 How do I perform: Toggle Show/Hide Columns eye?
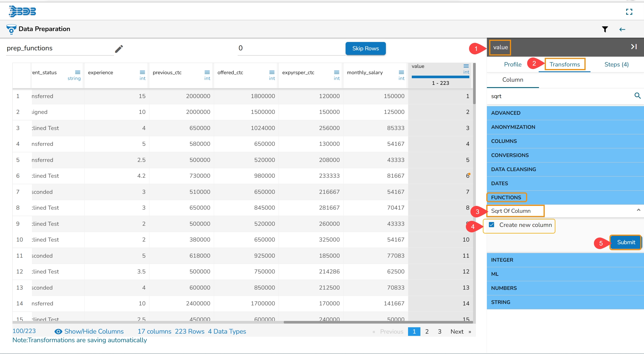click(58, 332)
